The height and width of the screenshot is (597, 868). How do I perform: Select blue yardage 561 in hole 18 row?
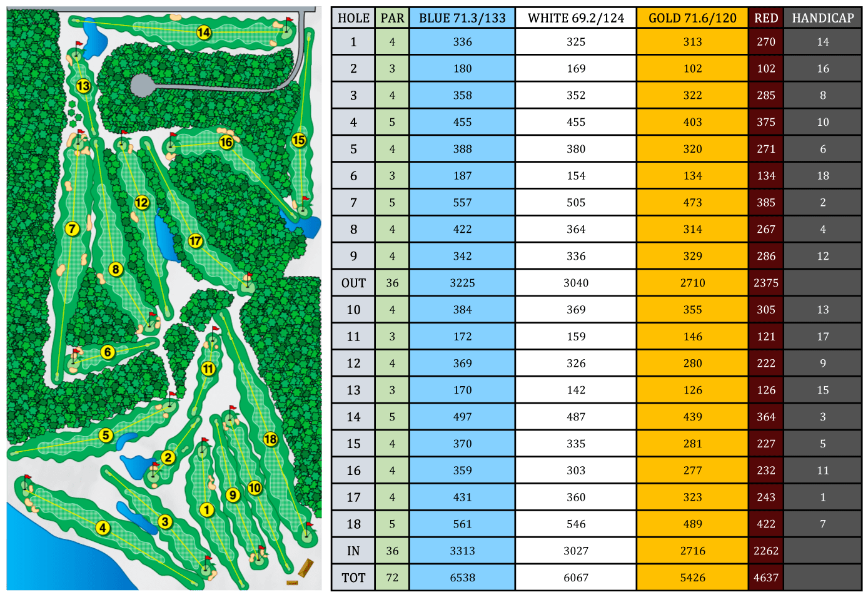point(462,524)
